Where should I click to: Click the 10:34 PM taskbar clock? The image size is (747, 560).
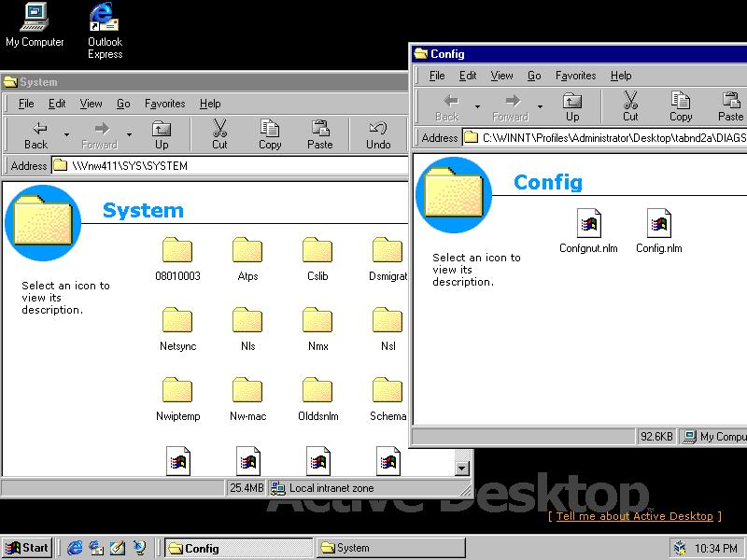pyautogui.click(x=716, y=549)
